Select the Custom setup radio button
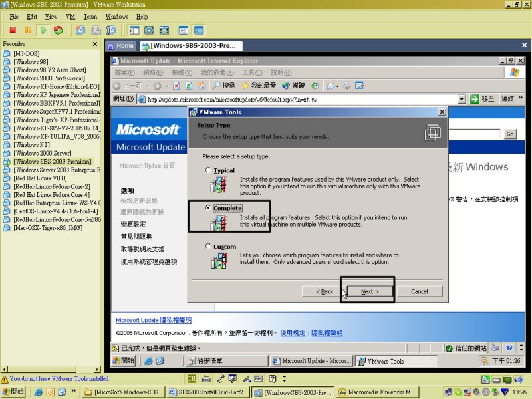This screenshot has height=399, width=532. click(x=208, y=246)
